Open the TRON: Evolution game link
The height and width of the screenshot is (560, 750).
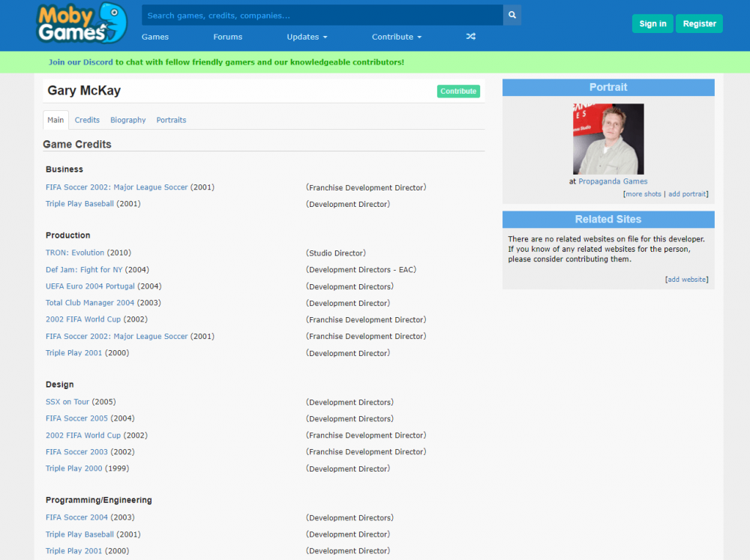75,253
